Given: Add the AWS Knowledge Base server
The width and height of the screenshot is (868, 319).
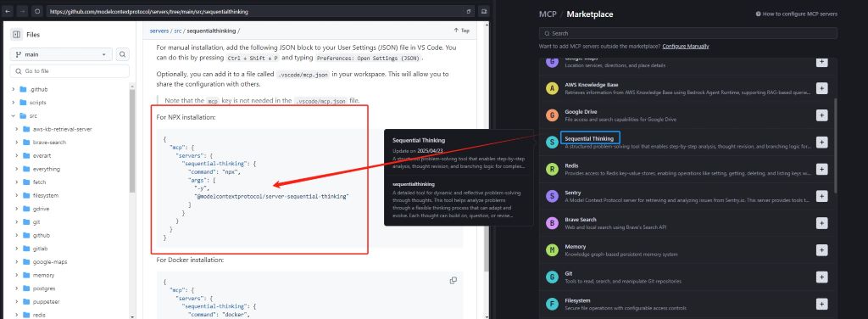Looking at the screenshot, I should [x=822, y=88].
